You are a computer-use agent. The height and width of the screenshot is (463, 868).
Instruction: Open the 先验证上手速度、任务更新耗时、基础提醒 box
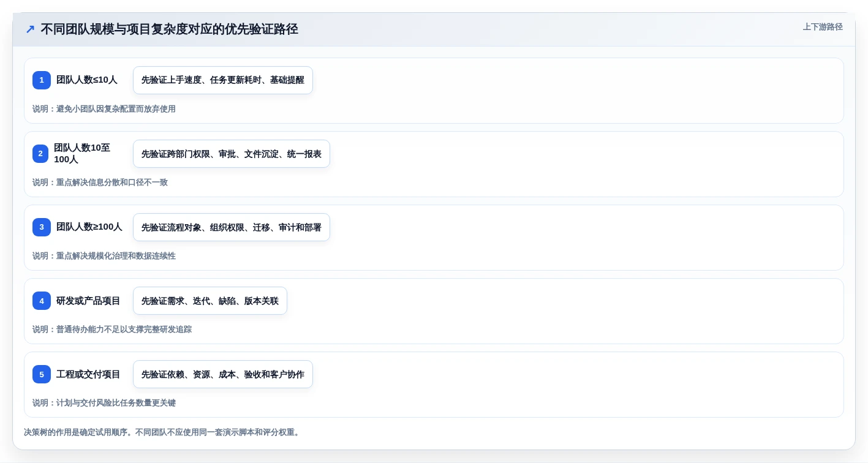pyautogui.click(x=223, y=80)
